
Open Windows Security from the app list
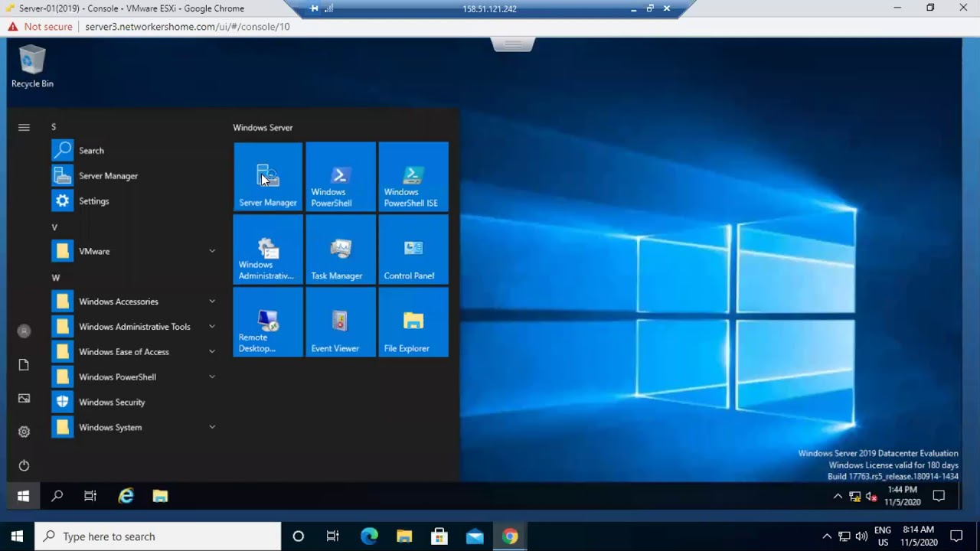click(136, 403)
